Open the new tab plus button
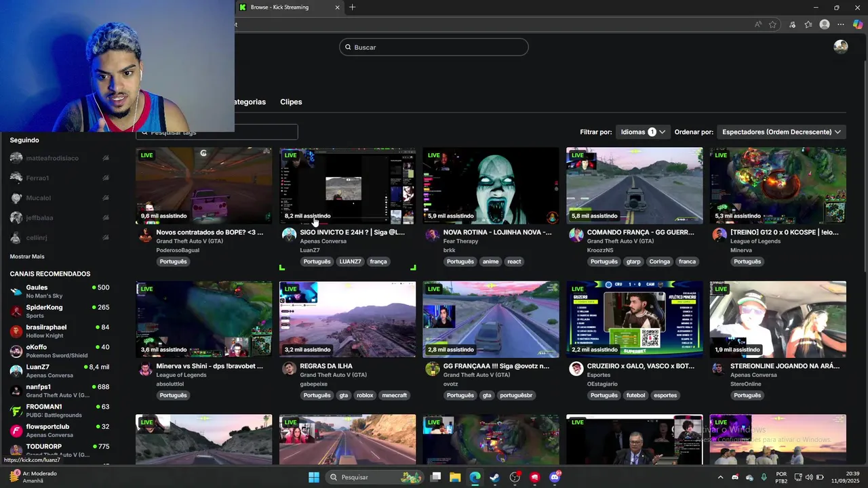Image resolution: width=868 pixels, height=488 pixels. (352, 7)
